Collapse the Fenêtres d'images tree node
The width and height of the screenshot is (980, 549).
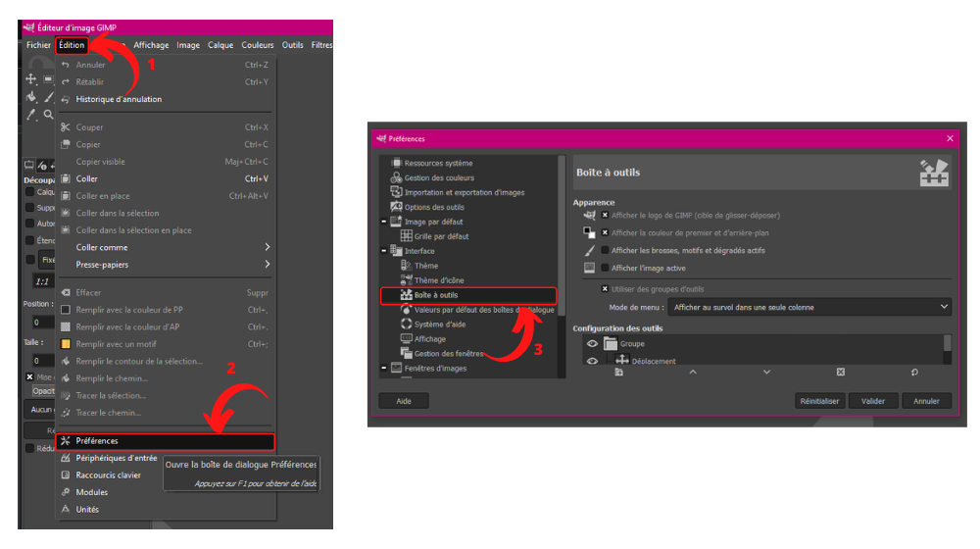coord(384,368)
